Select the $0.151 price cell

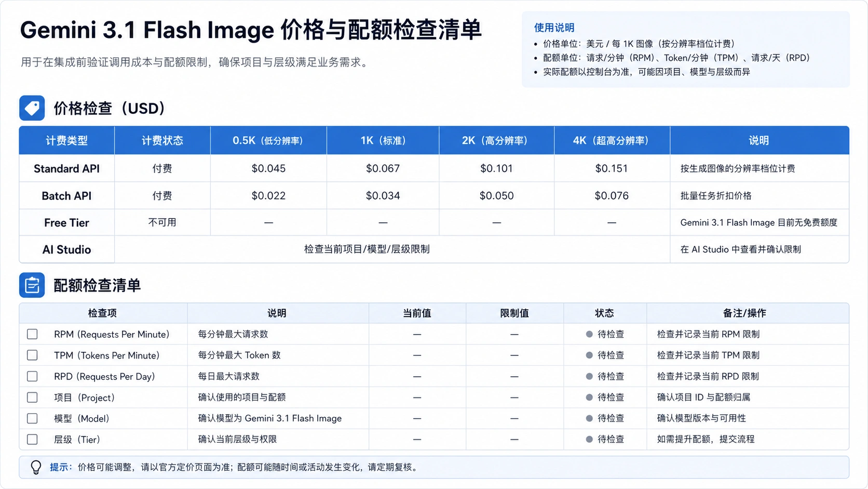click(x=612, y=168)
